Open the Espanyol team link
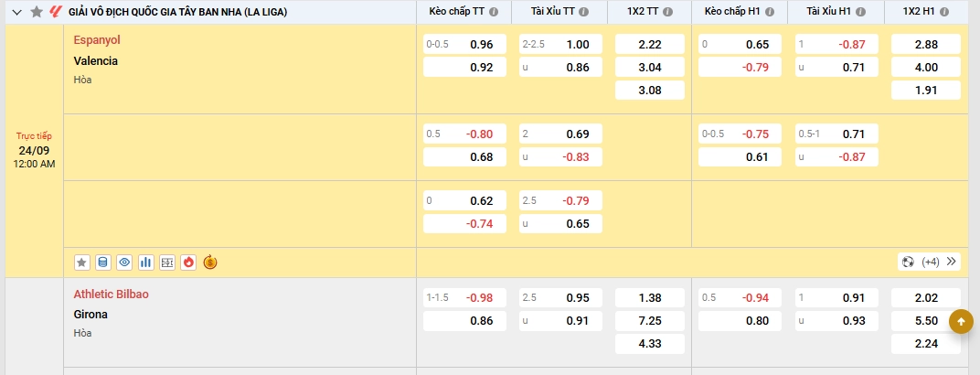The image size is (980, 375). point(97,40)
